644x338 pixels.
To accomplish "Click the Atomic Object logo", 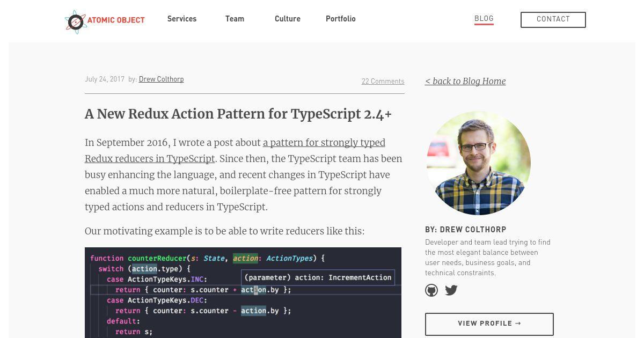I will click(x=105, y=22).
